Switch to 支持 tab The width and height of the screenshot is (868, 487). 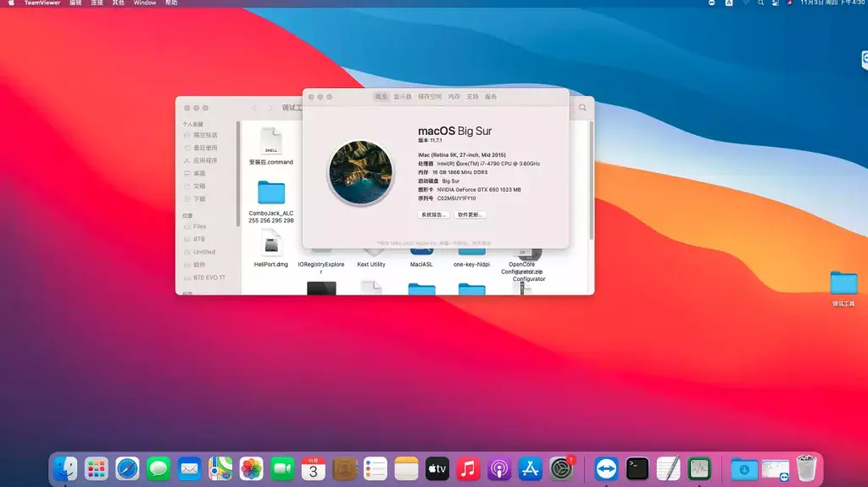point(472,97)
